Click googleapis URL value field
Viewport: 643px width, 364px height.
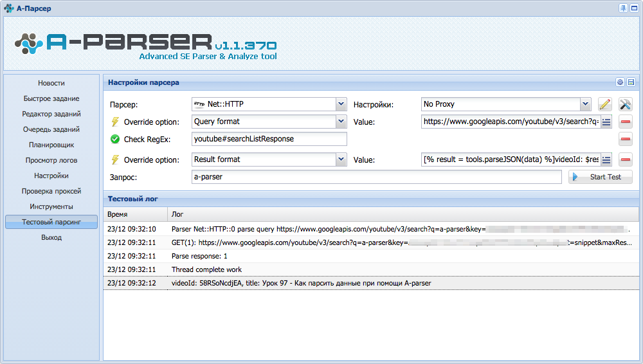pyautogui.click(x=511, y=122)
